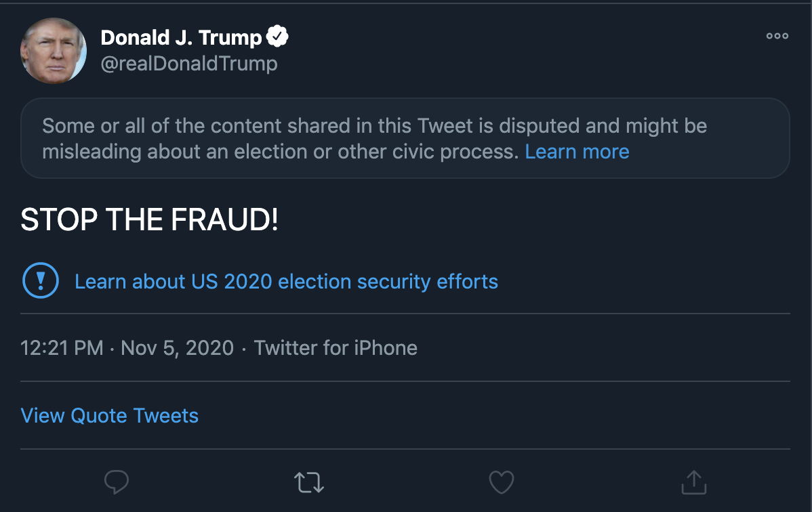Retweet using the retweet arrows icon

309,482
